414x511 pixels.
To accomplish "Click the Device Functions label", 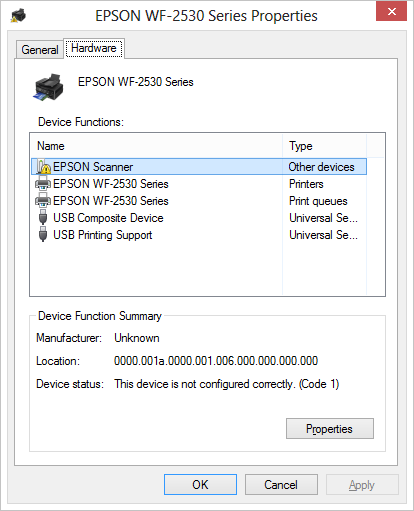I will click(81, 122).
